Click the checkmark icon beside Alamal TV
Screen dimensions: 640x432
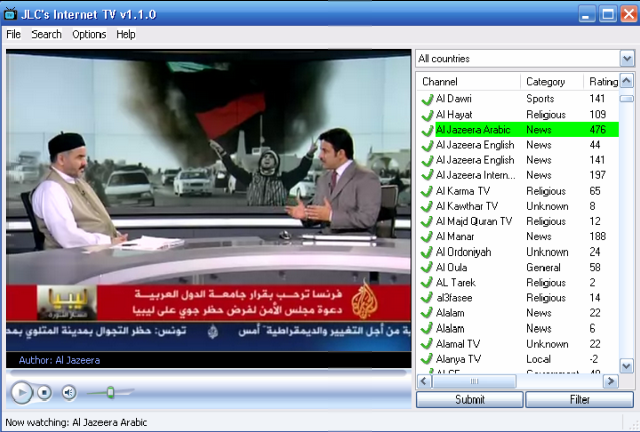[427, 344]
